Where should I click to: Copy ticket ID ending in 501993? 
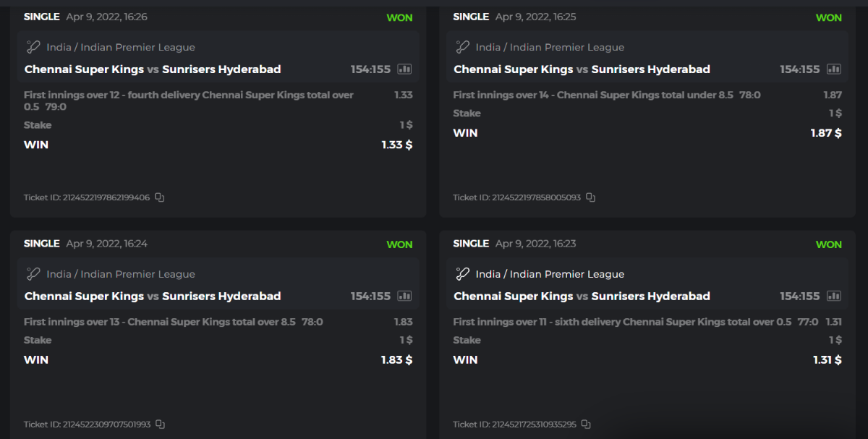click(161, 425)
